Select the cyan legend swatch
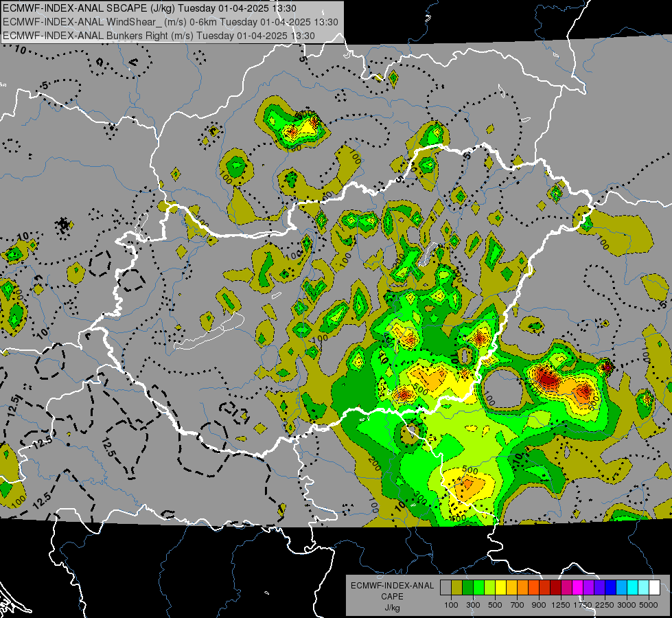Viewport: 672px width, 618px height. click(x=632, y=588)
